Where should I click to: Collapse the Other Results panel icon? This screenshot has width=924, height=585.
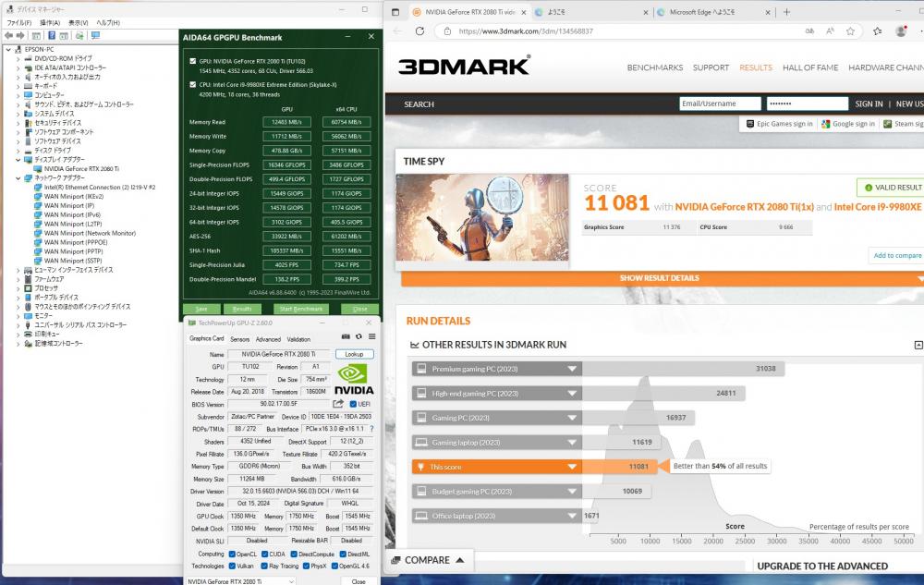[x=918, y=345]
